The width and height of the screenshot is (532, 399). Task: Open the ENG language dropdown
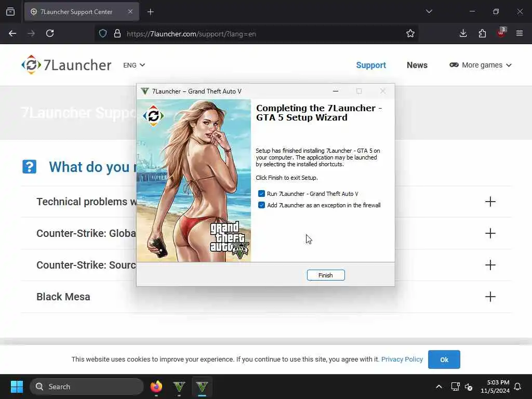pos(134,65)
